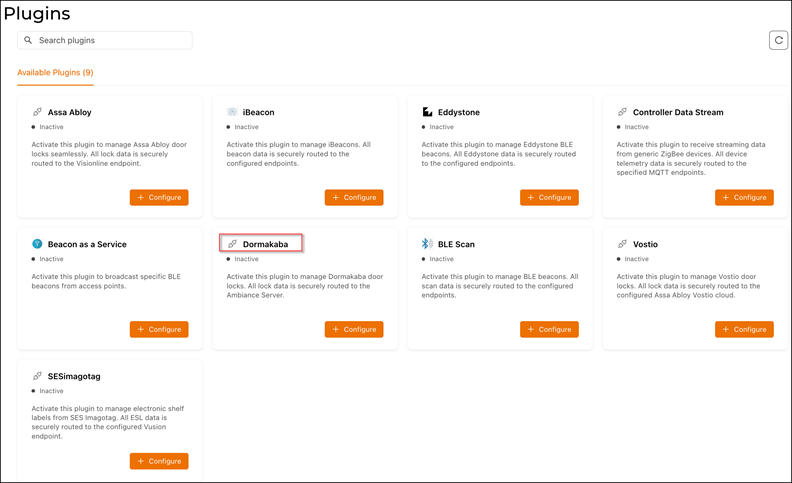Click the broadcast specific BLE beacons description
The height and width of the screenshot is (483, 792).
pos(106,281)
